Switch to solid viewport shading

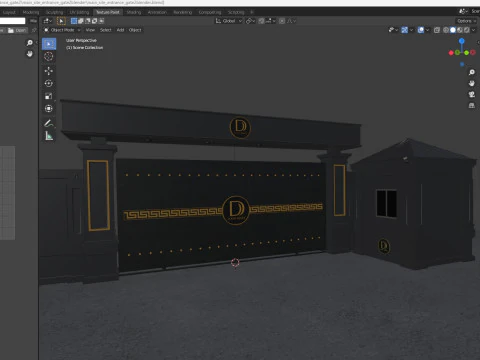click(x=453, y=30)
